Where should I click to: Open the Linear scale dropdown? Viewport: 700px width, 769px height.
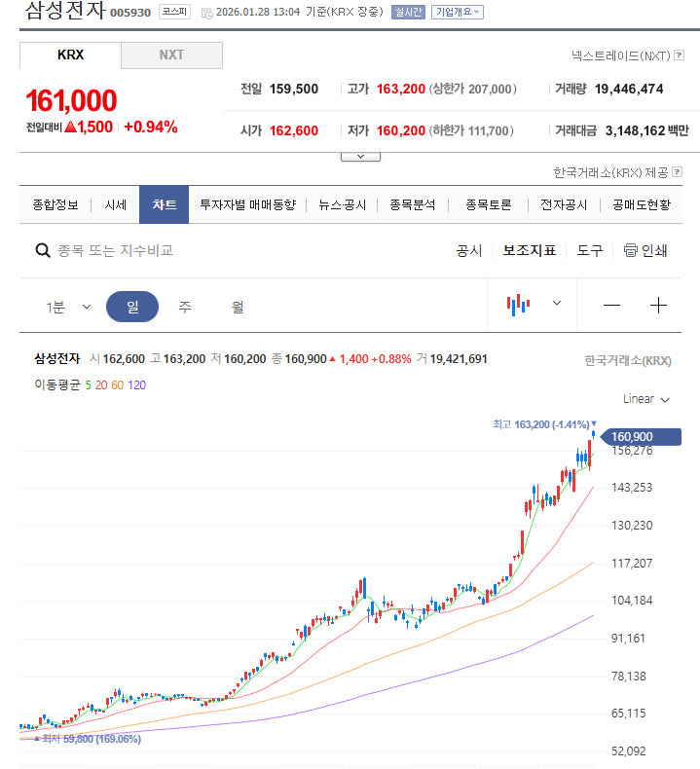[646, 399]
